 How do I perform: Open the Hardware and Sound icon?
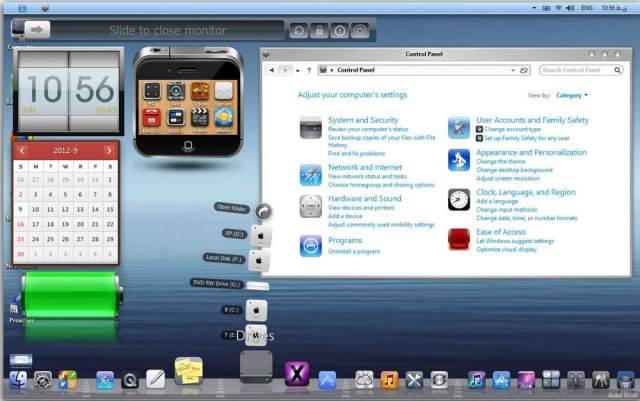click(x=311, y=206)
